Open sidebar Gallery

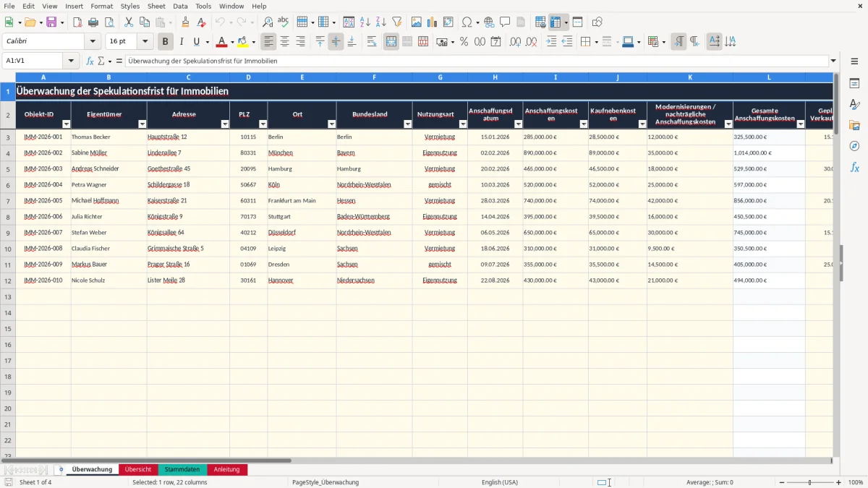pos(854,125)
